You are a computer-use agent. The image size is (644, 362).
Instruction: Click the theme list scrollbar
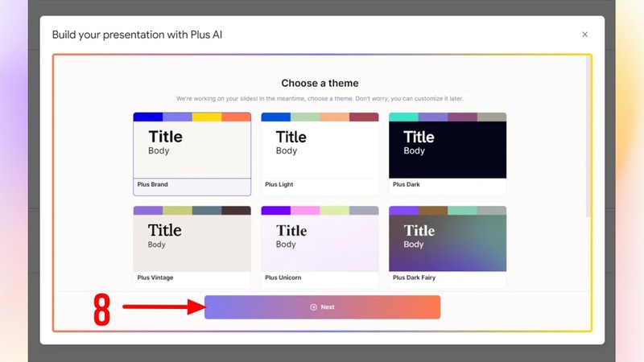588,136
